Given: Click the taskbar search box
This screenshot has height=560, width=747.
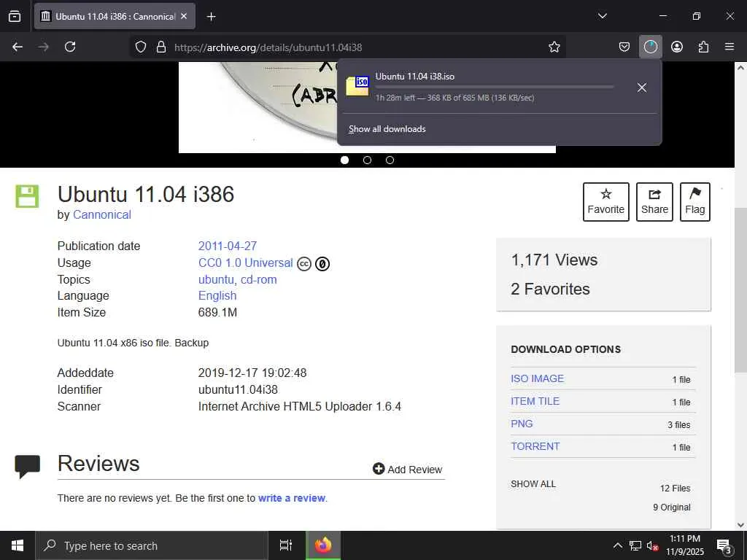Looking at the screenshot, I should (x=152, y=545).
